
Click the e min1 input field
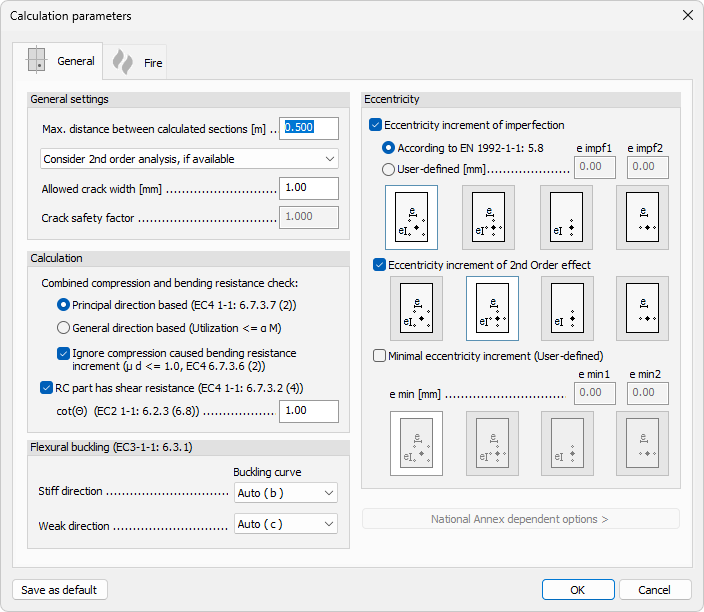coord(594,393)
